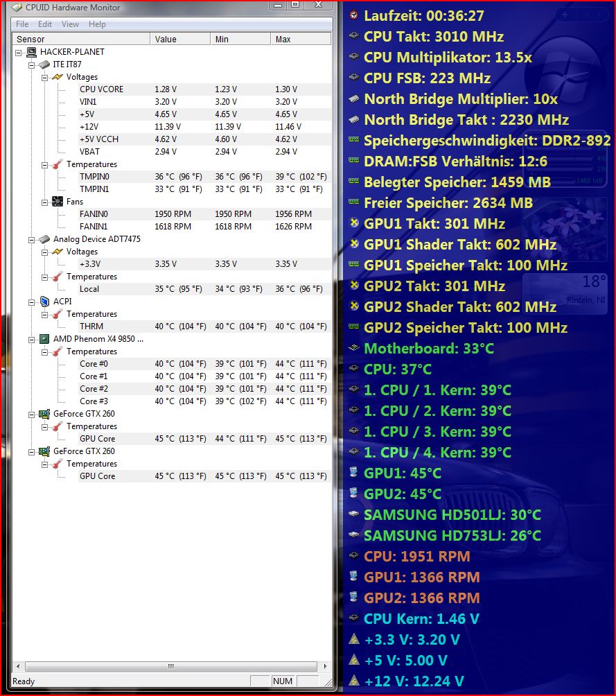Viewport: 616px width, 696px height.
Task: Click the horizontal scrollbar right arrow
Action: [325, 665]
